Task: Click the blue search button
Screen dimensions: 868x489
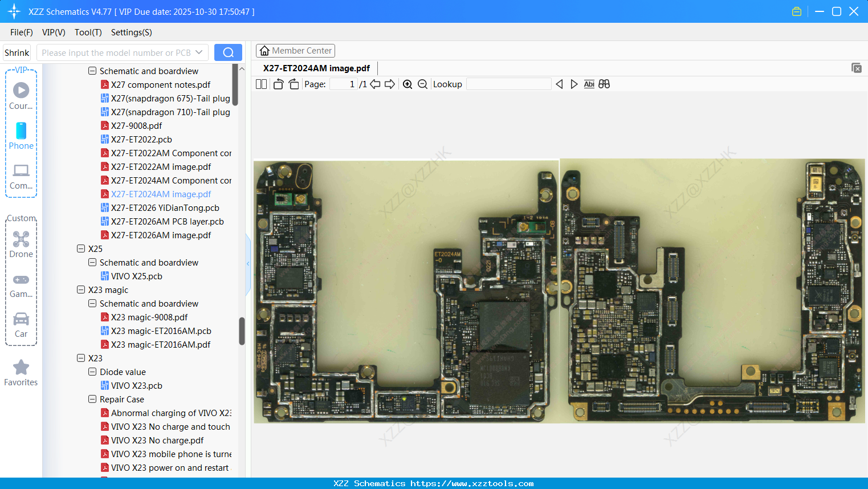Action: [228, 52]
